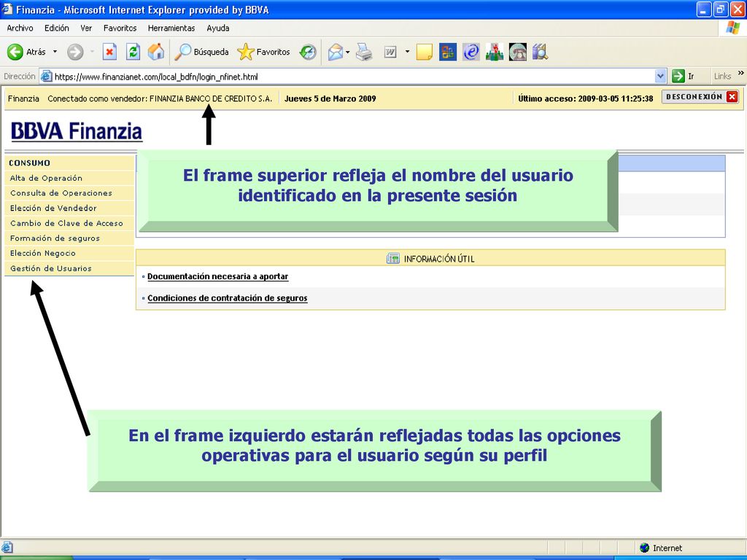This screenshot has height=560, width=747.
Task: Open forward button history dropdown arrow
Action: point(92,52)
